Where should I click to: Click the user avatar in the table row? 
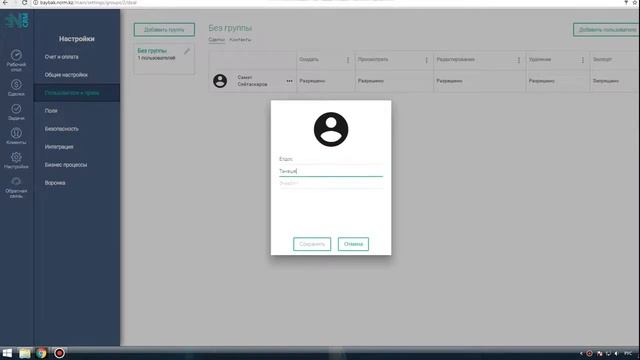[220, 81]
